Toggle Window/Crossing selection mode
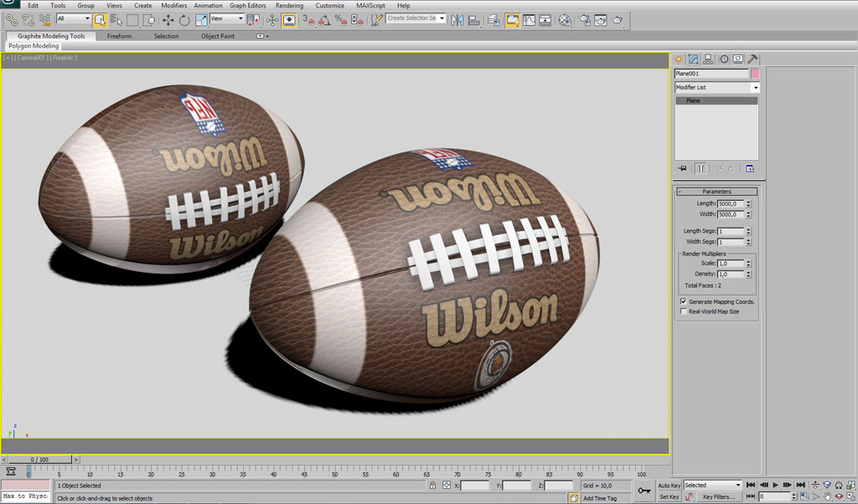 149,20
